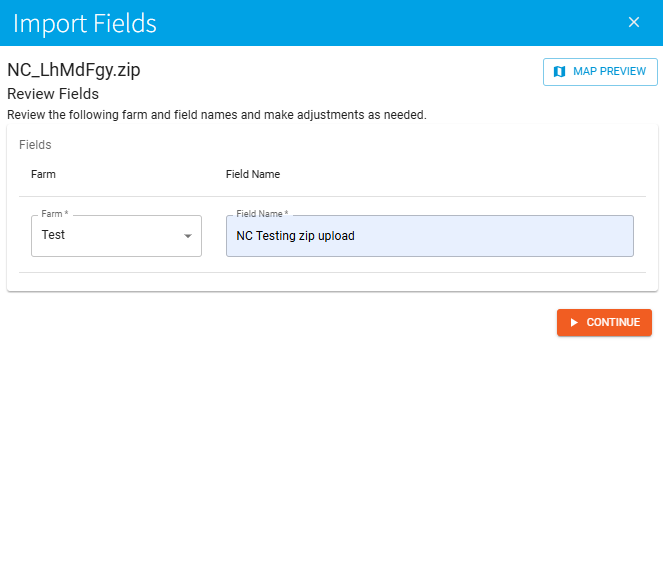
Task: Click the Farm column header
Action: click(x=43, y=174)
